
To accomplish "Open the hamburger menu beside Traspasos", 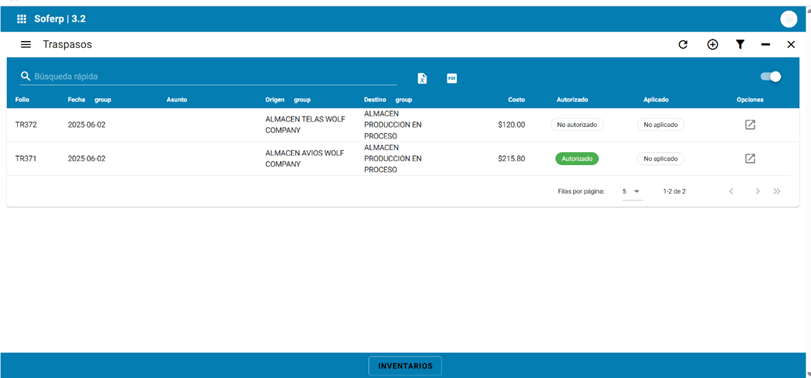I will 26,44.
